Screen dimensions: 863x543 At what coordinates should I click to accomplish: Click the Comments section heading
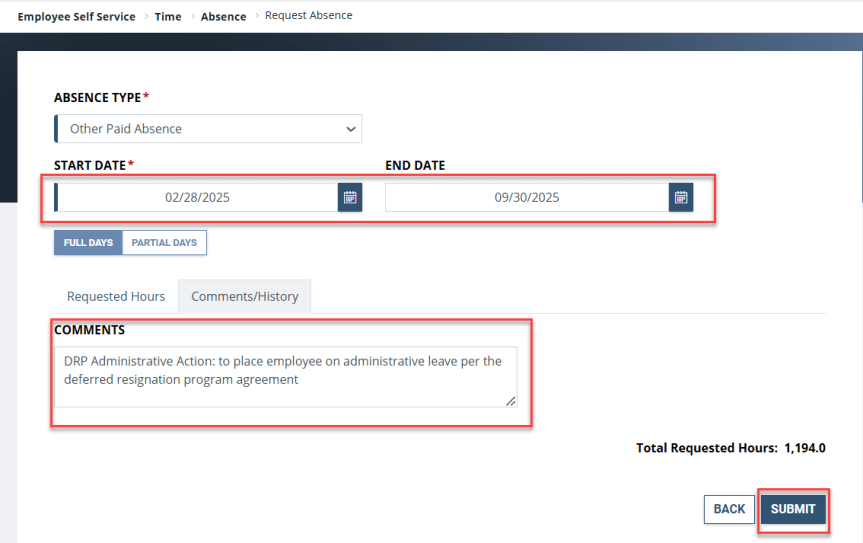[x=89, y=330]
